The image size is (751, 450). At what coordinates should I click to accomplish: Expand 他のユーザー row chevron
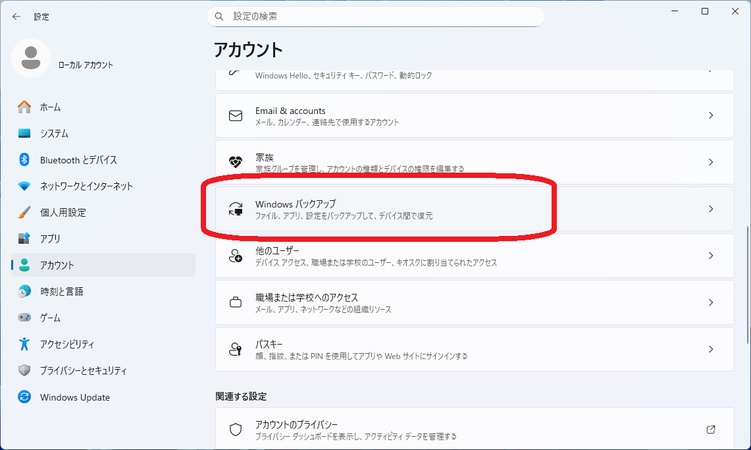tap(711, 256)
